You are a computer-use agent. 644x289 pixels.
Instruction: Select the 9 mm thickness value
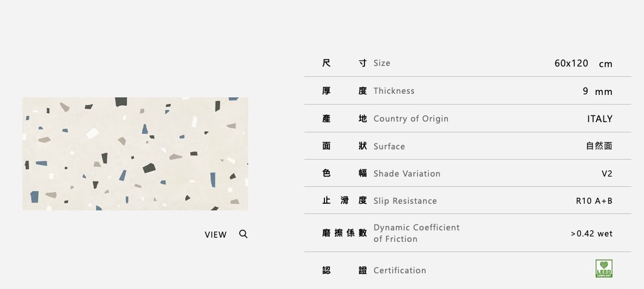click(x=597, y=91)
